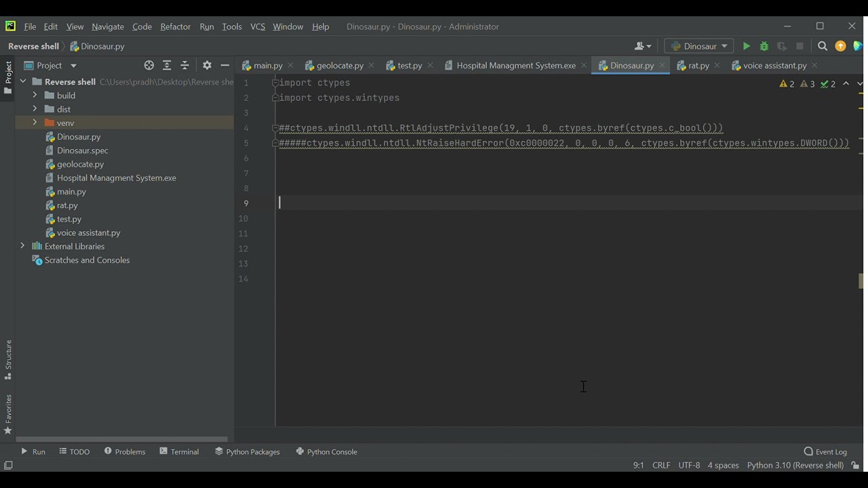
Task: Open the Problems tool window
Action: click(x=125, y=451)
